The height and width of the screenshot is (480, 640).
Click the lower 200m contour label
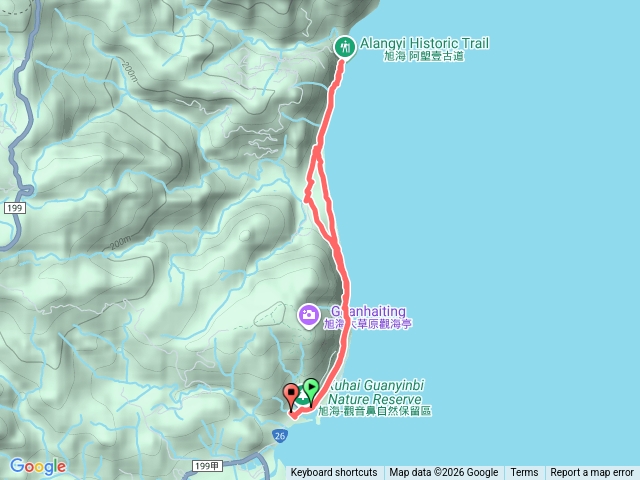[121, 243]
